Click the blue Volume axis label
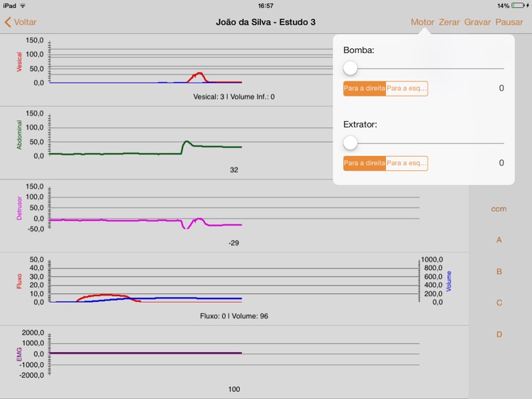The image size is (532, 399). [x=449, y=281]
